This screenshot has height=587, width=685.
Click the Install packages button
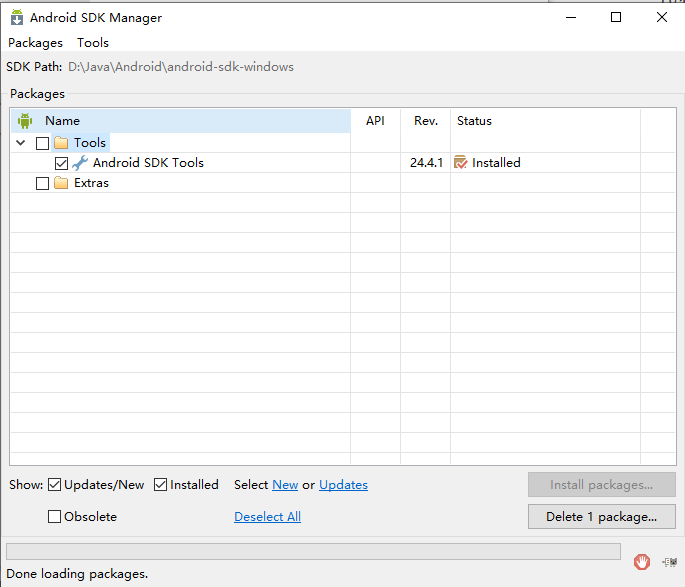[602, 484]
